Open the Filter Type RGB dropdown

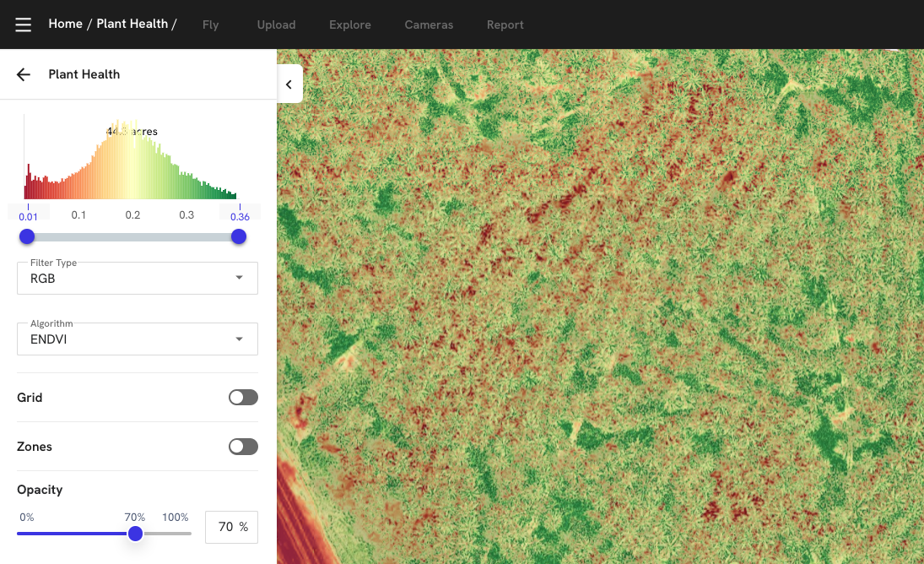click(138, 278)
